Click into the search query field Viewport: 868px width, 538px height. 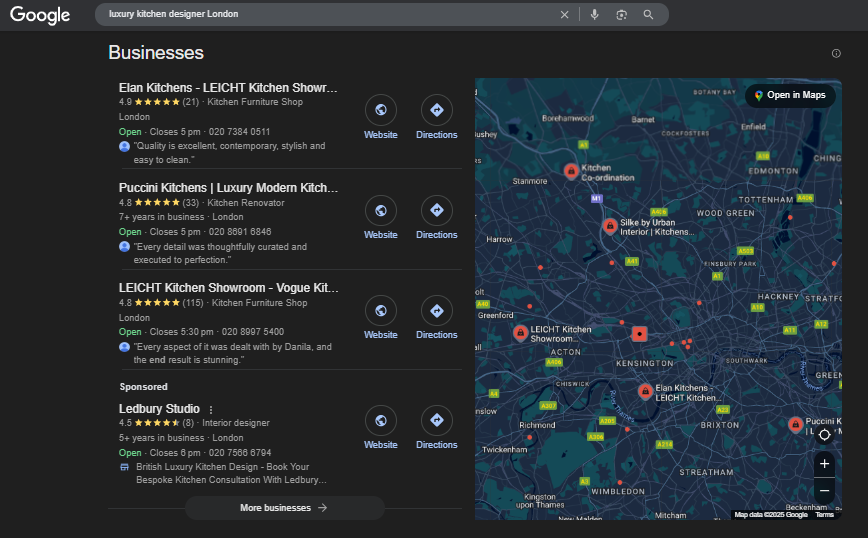[x=330, y=15]
